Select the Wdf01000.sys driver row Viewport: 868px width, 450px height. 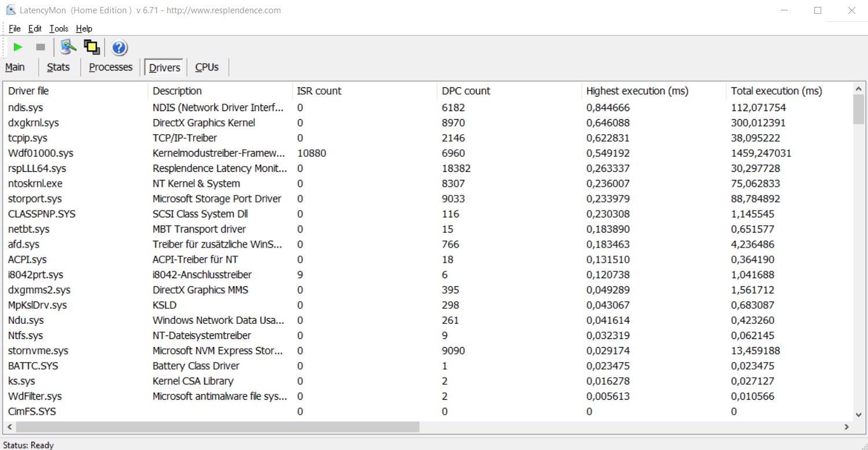click(40, 153)
